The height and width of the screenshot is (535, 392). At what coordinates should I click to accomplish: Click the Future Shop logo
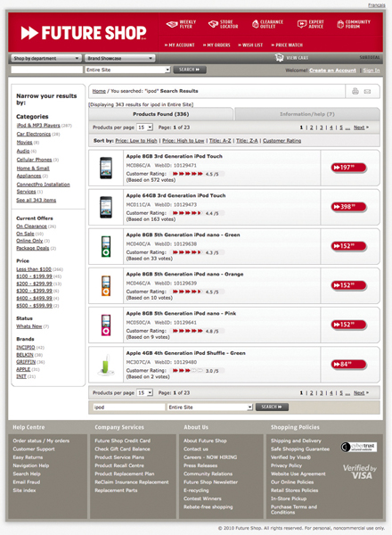84,33
